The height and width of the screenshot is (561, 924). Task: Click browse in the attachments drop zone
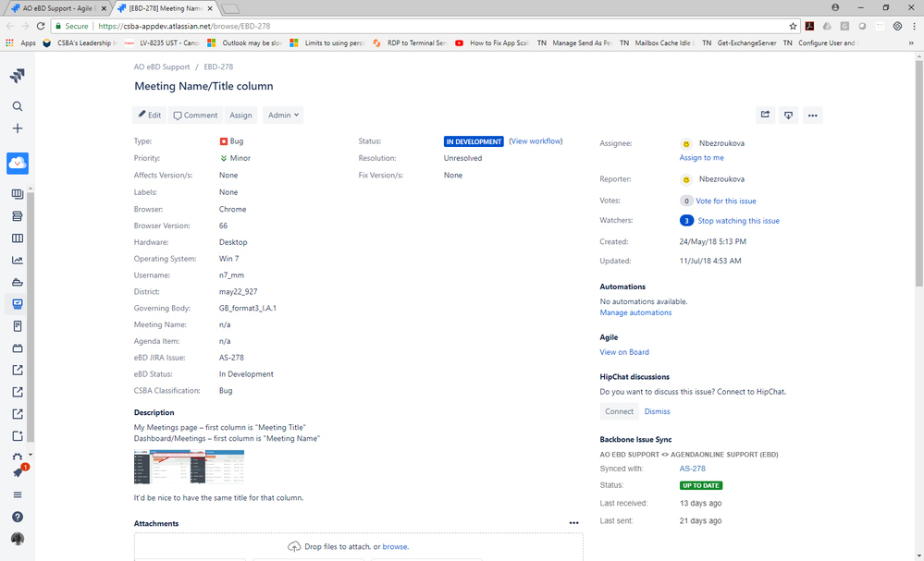[x=393, y=546]
